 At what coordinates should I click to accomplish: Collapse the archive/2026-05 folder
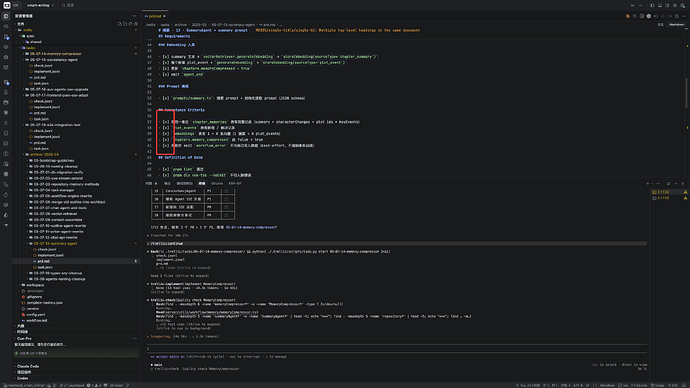coord(44,154)
